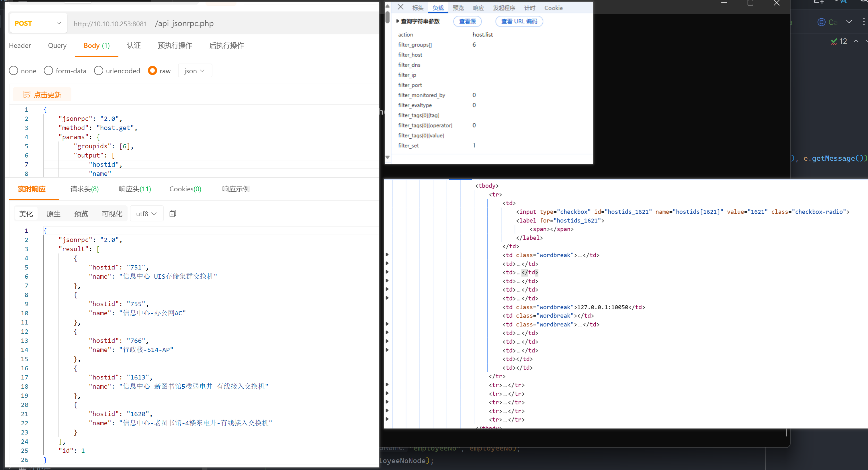
Task: Click the "method": "host.get" request line
Action: tap(98, 128)
